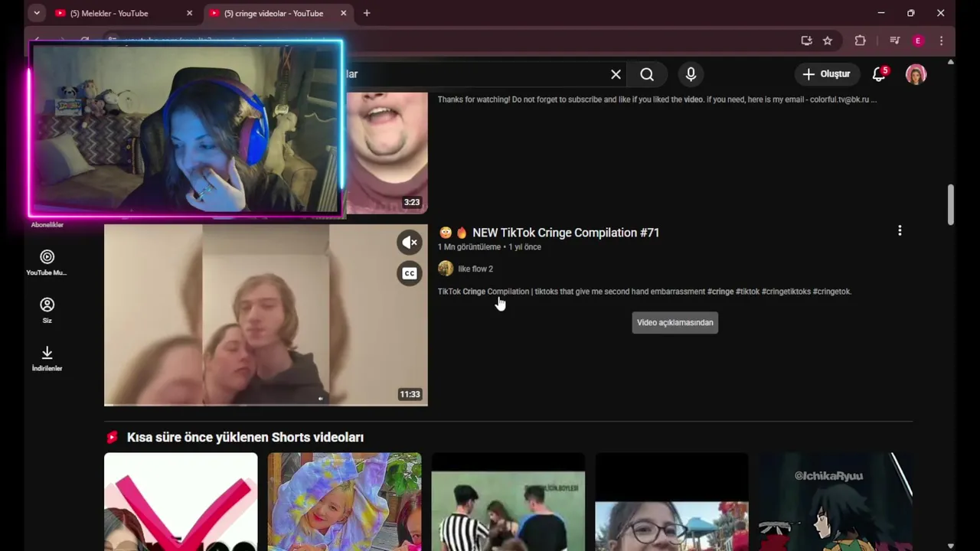Open the YouTube account avatar menu

[916, 74]
